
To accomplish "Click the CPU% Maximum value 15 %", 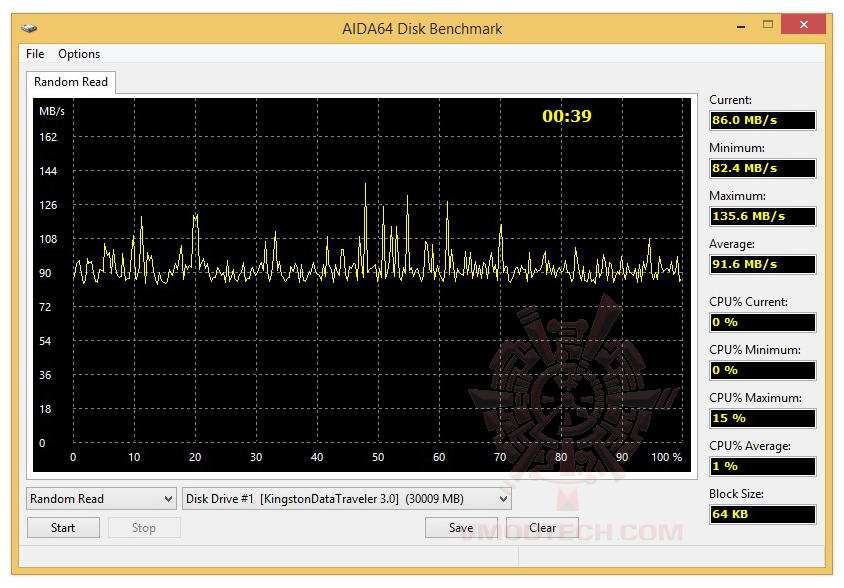I will (x=762, y=418).
